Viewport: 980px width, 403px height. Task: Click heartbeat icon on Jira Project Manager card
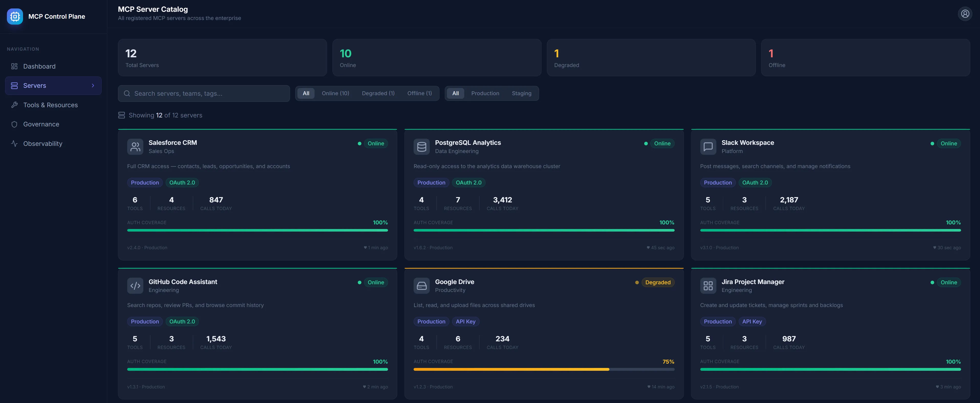tap(938, 387)
